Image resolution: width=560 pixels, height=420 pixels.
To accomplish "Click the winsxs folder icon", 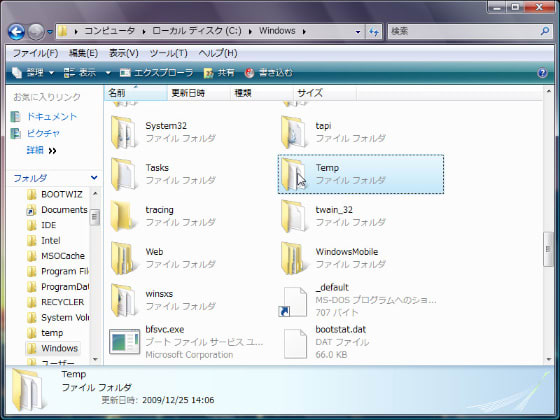I will pos(123,300).
